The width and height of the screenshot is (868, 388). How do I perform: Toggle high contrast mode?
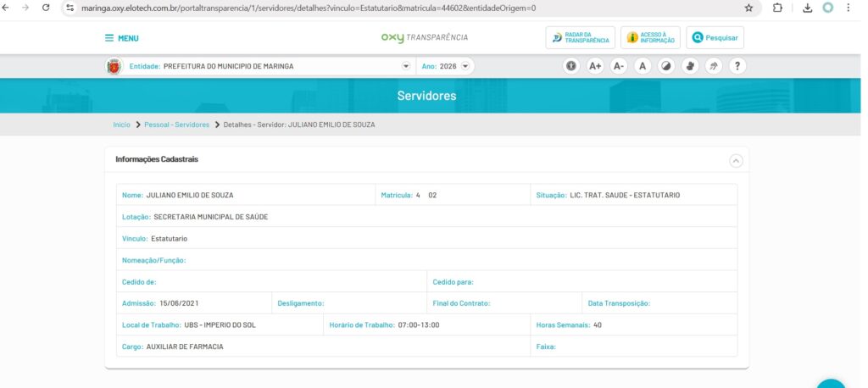[666, 66]
